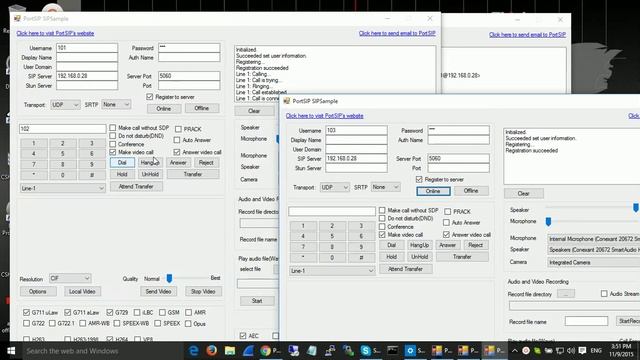
Task: Open SRTP None dropdown in the 103 window
Action: click(x=385, y=187)
